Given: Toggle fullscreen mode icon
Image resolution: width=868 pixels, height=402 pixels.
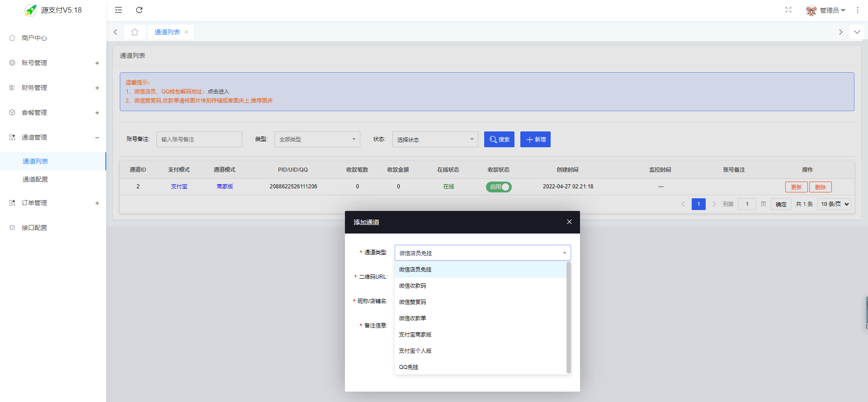Looking at the screenshot, I should click(x=788, y=10).
